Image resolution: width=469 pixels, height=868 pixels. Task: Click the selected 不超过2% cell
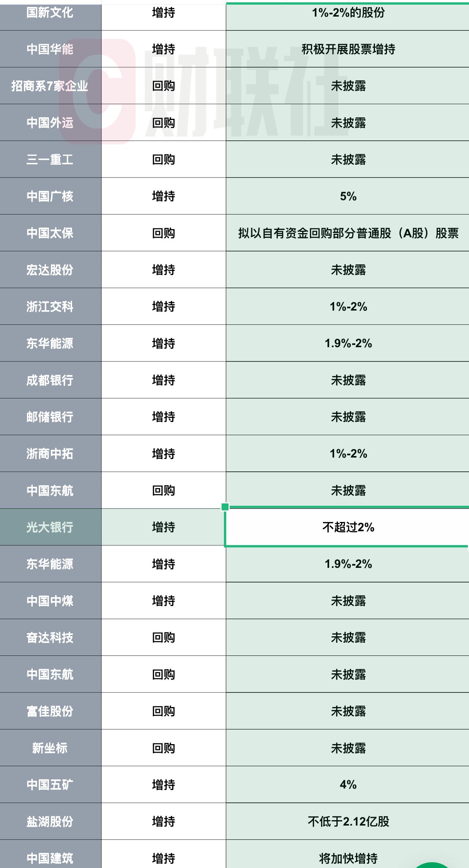click(348, 527)
